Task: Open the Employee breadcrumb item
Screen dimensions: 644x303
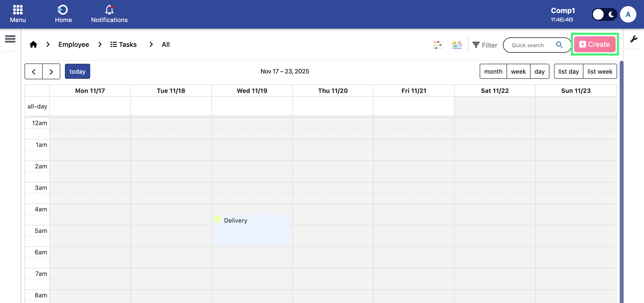Action: click(74, 45)
